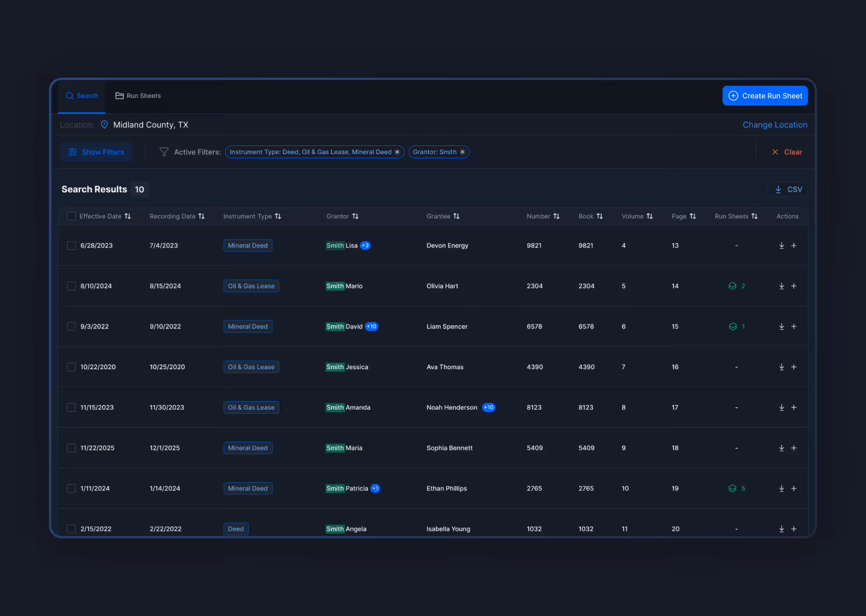Screen dimensions: 866x616
Task: Click the Sophia Bennett grantee cell
Action: (x=450, y=449)
